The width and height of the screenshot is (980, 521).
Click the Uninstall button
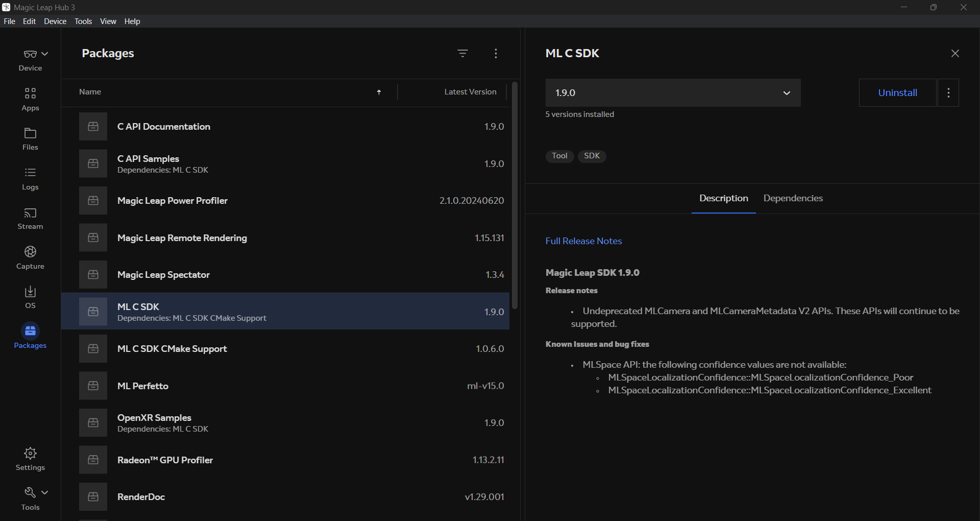tap(898, 92)
